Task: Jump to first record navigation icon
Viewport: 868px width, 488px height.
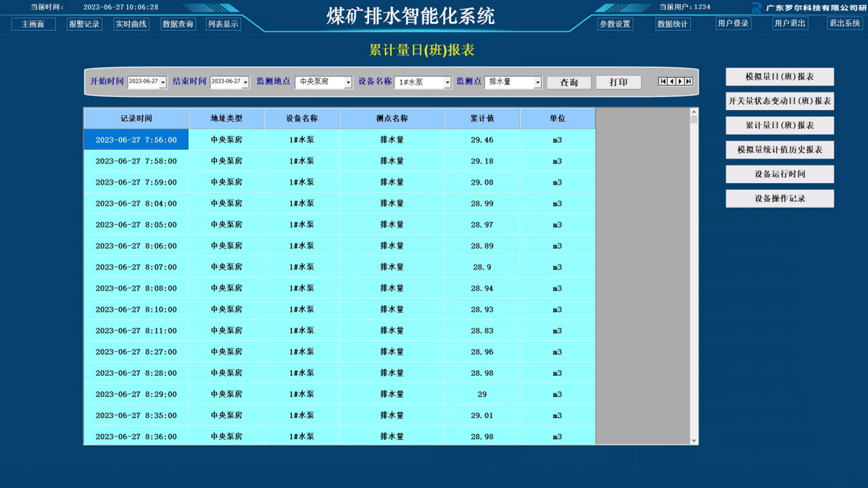Action: click(x=663, y=81)
